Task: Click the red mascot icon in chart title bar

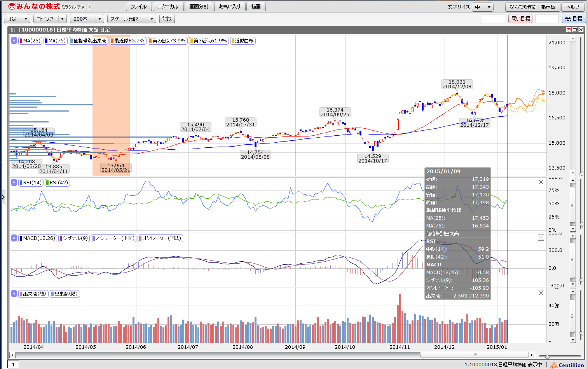Action: pos(569,30)
